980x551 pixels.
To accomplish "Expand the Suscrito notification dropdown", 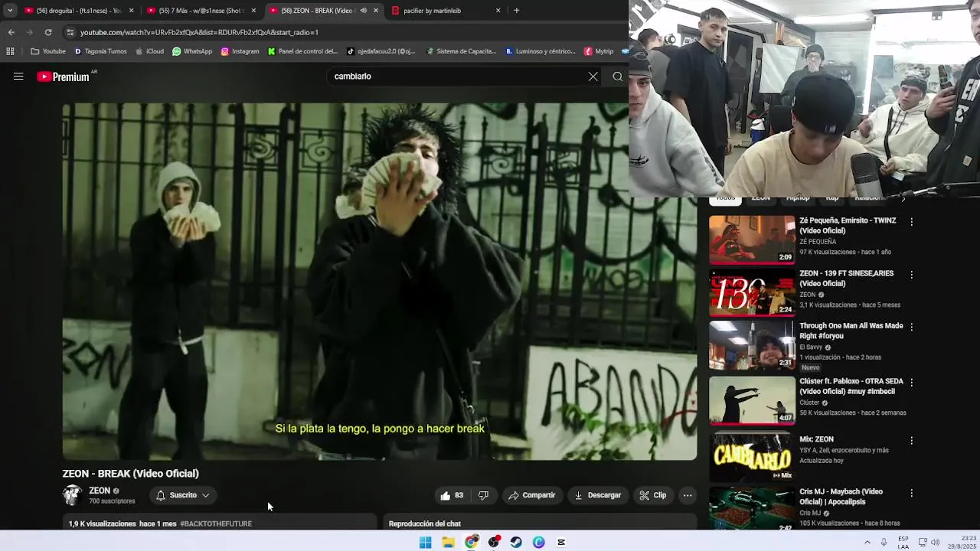I will click(x=183, y=495).
